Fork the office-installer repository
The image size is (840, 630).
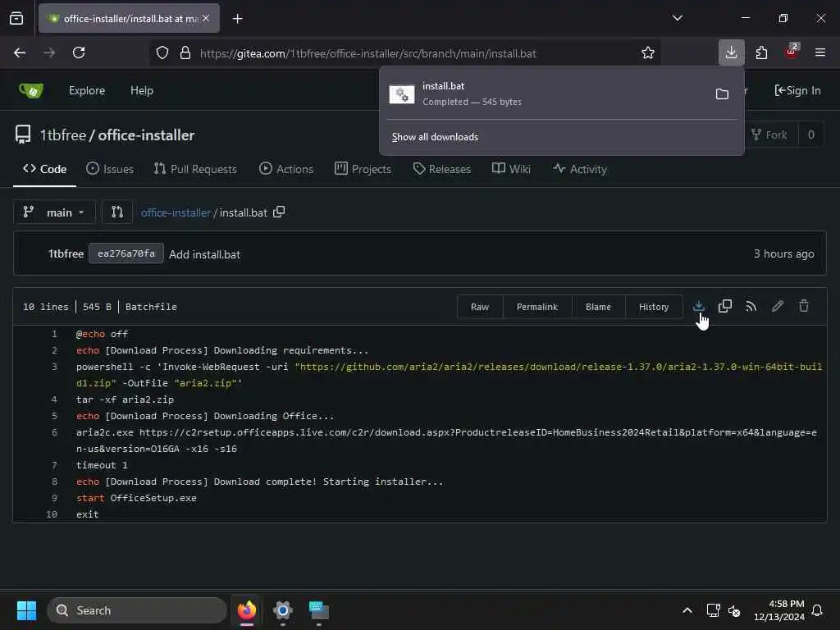point(770,135)
